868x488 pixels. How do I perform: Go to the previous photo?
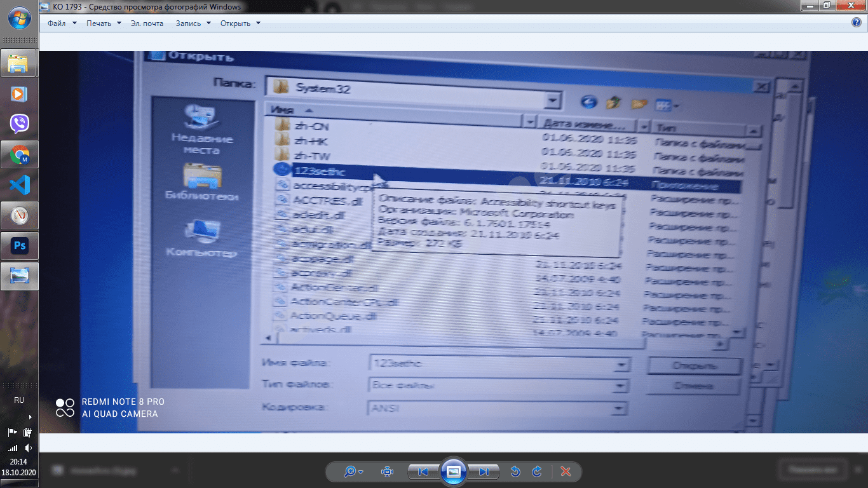(423, 471)
